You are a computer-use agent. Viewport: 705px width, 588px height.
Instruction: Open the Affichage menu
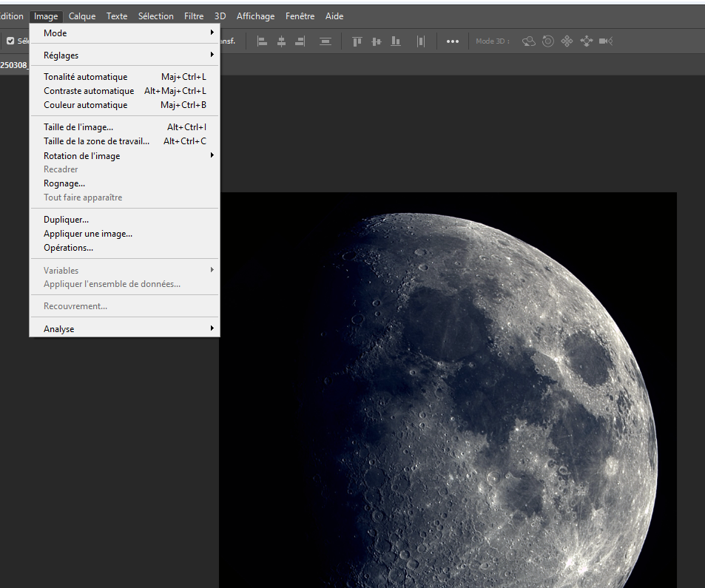pyautogui.click(x=255, y=16)
